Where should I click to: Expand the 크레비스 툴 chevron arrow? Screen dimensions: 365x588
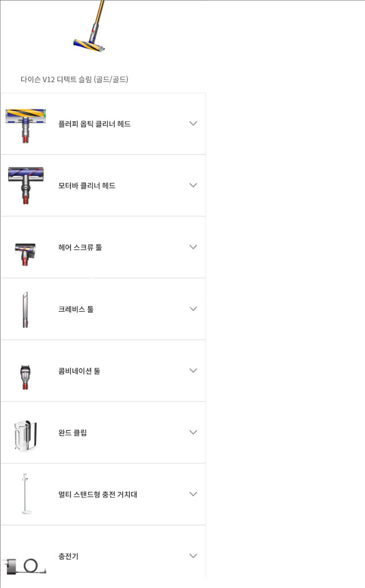pyautogui.click(x=193, y=309)
